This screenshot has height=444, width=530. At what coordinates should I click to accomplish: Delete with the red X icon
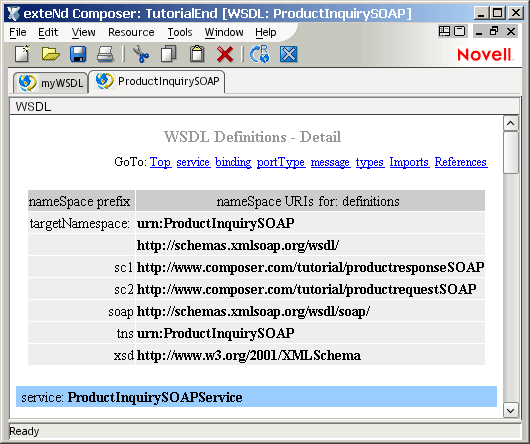(x=225, y=54)
